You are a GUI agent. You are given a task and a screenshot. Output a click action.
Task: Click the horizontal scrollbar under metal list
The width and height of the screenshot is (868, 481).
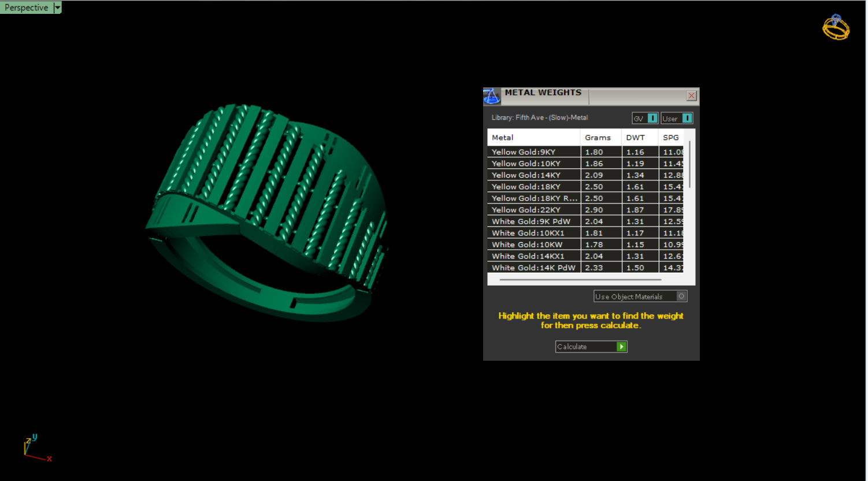580,280
